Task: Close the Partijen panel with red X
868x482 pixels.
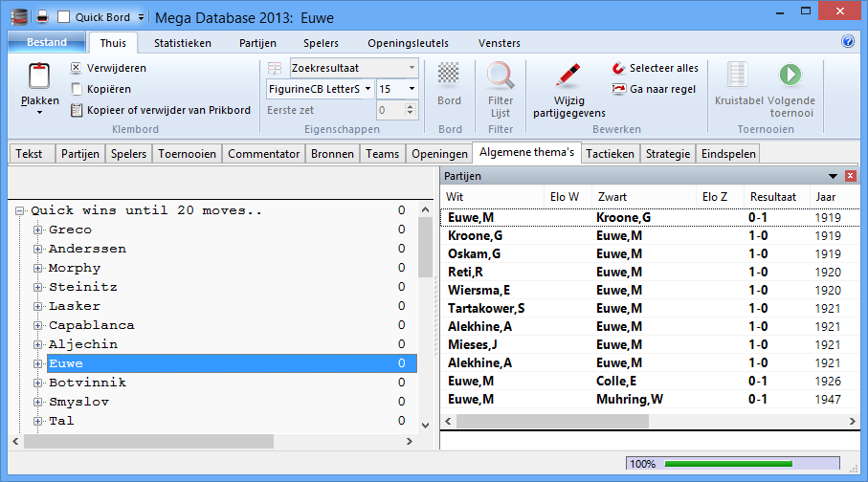Action: 850,176
